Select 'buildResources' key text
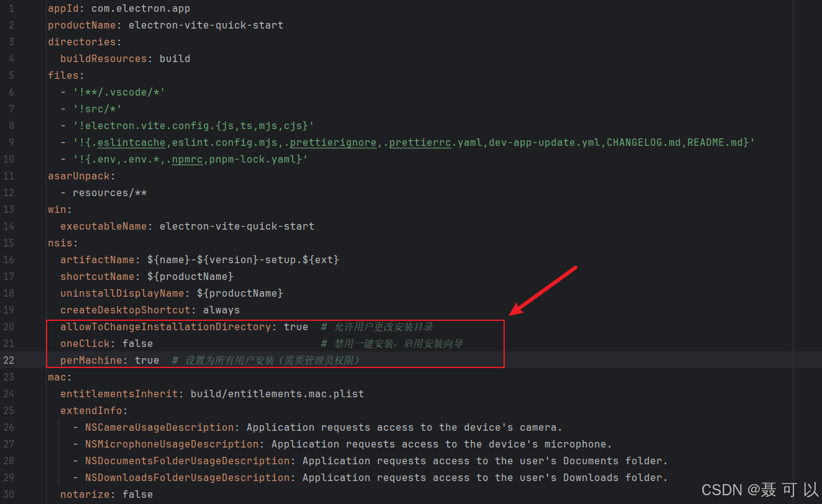Image resolution: width=822 pixels, height=504 pixels. pyautogui.click(x=104, y=59)
